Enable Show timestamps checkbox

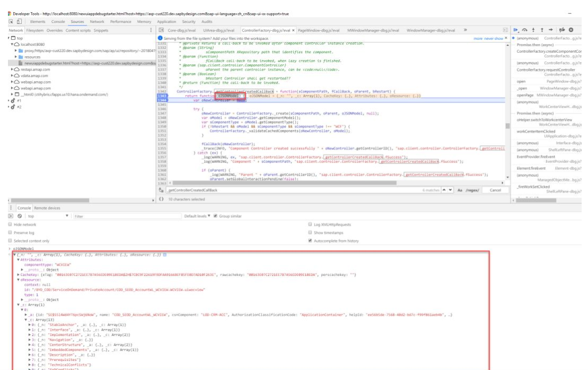pyautogui.click(x=310, y=233)
